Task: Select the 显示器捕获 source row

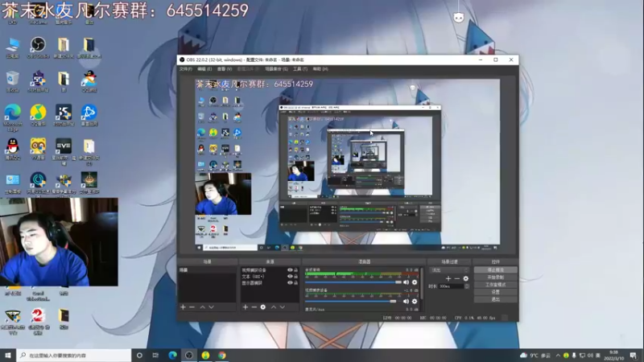Action: pos(270,283)
